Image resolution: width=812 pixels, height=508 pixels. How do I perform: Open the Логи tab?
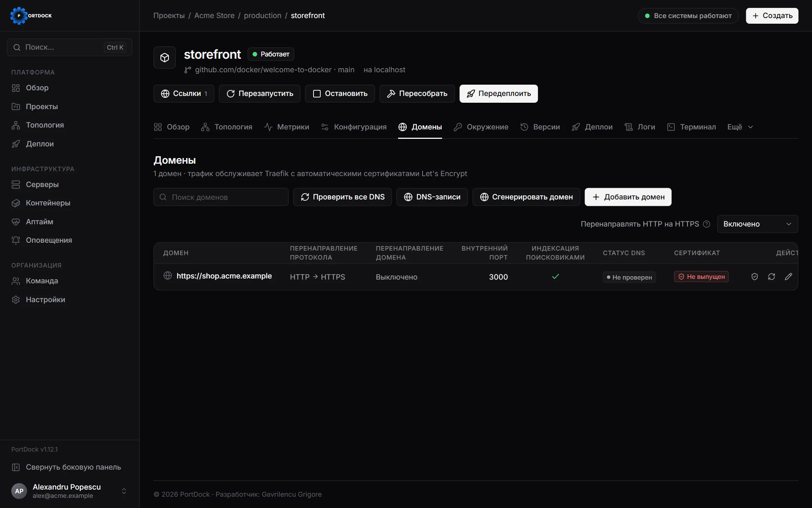(x=640, y=127)
